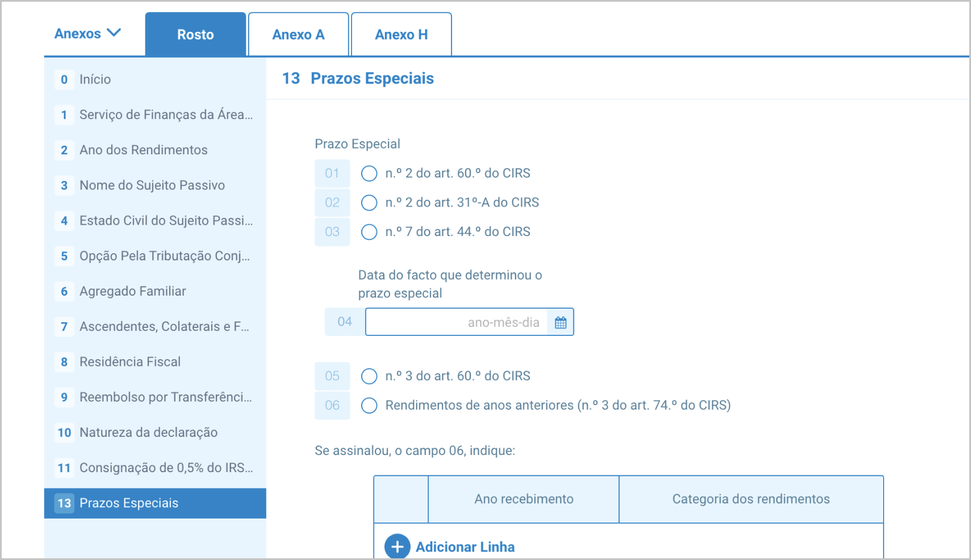Click the ano-mês-dia date input field
The image size is (971, 560).
tap(457, 322)
